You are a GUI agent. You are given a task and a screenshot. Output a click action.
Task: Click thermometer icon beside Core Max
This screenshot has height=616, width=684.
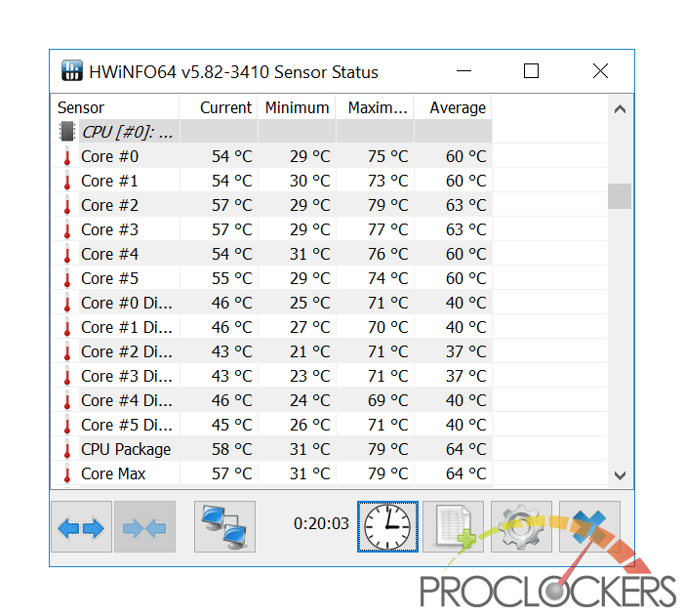(x=67, y=473)
